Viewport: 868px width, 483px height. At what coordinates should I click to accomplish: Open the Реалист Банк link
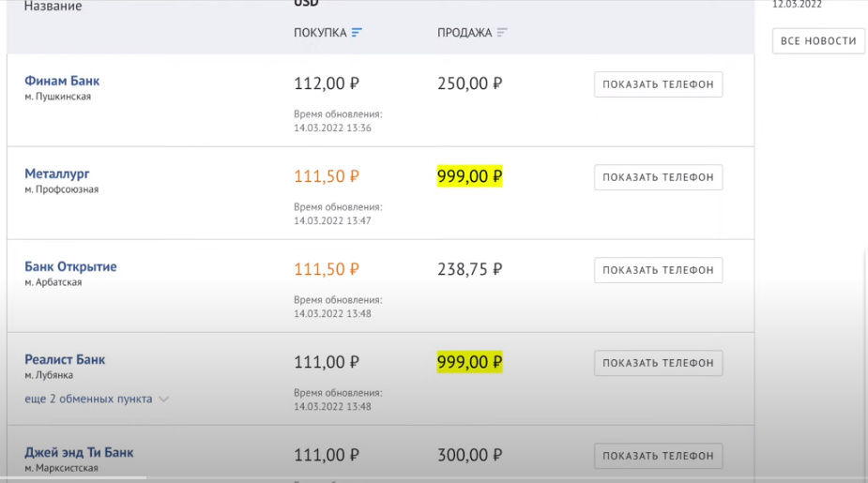(65, 359)
